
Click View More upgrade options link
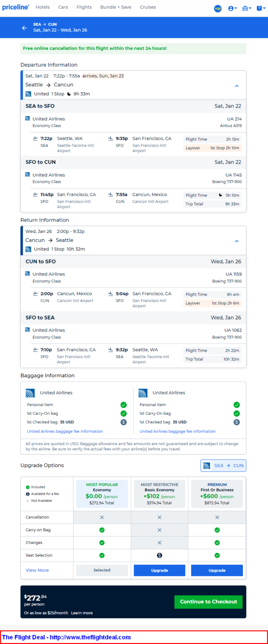click(x=37, y=570)
